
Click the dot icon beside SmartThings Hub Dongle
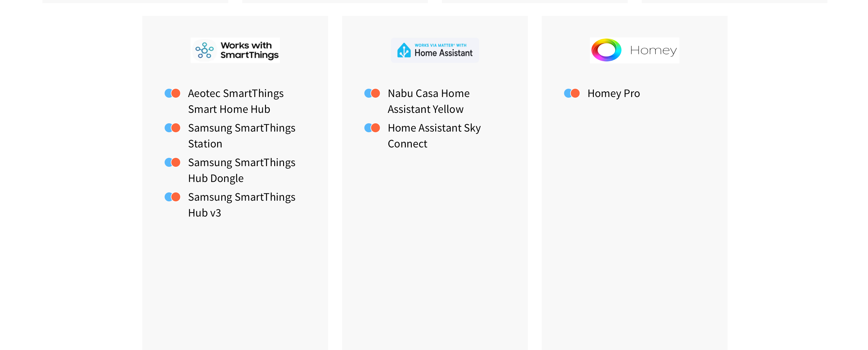tap(172, 162)
